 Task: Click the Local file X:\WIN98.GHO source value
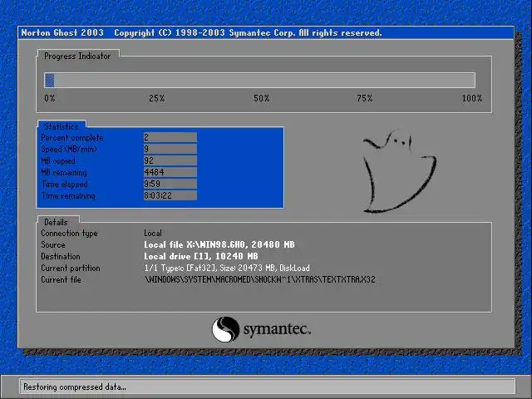pos(219,244)
